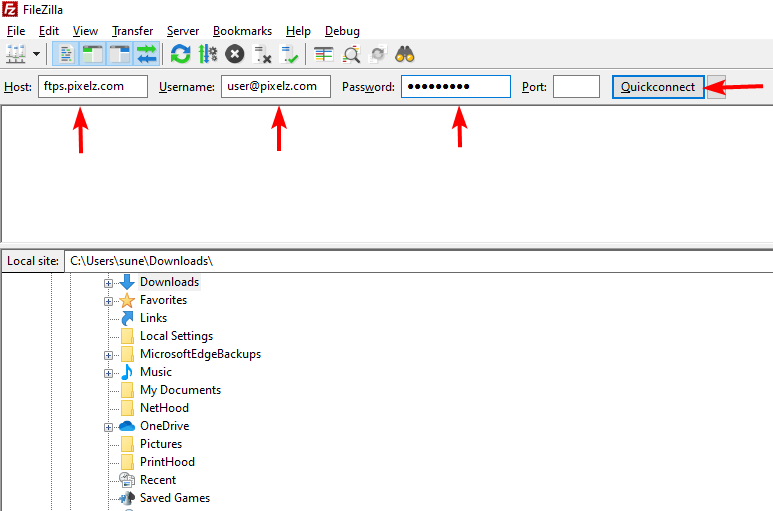Open Quickconnect history dropdown
The image size is (773, 511).
pyautogui.click(x=716, y=87)
